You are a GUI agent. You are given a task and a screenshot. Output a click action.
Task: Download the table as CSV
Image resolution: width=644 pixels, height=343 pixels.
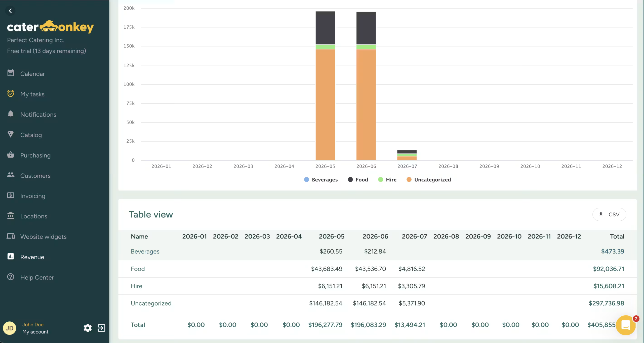tap(609, 214)
